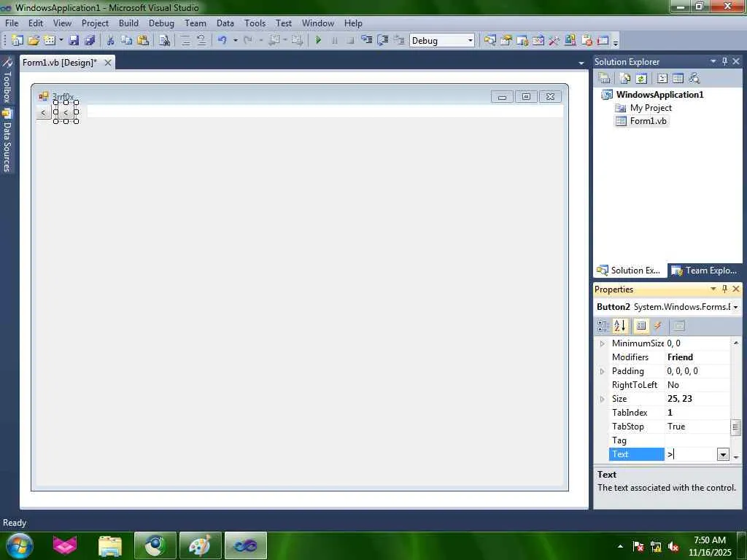Select the Form1.vb [Design] document tab

tap(60, 63)
